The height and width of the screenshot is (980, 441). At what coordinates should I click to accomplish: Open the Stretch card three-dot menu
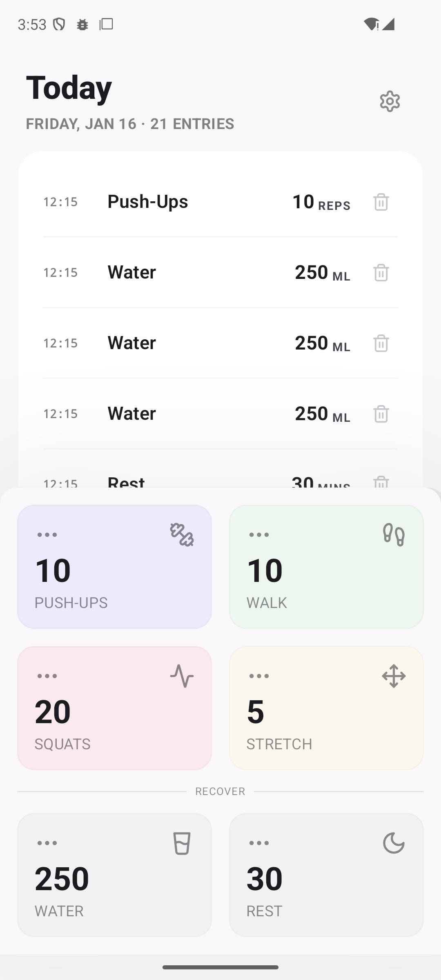(x=259, y=676)
